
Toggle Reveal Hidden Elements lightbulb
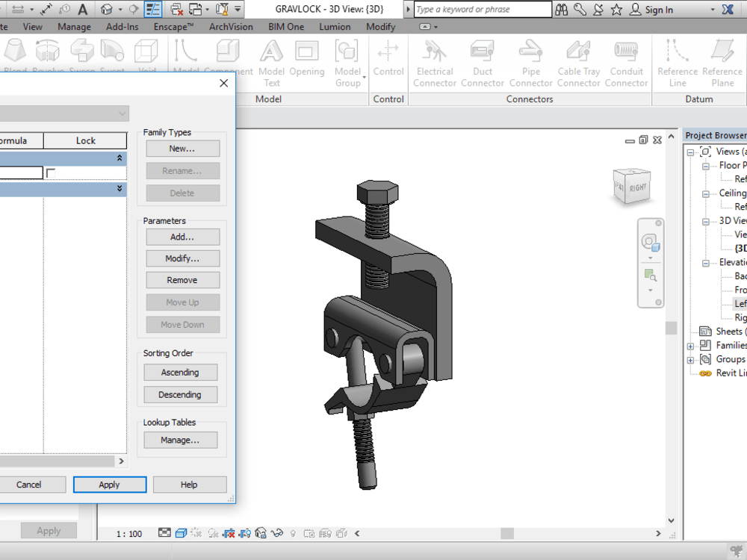pyautogui.click(x=294, y=533)
